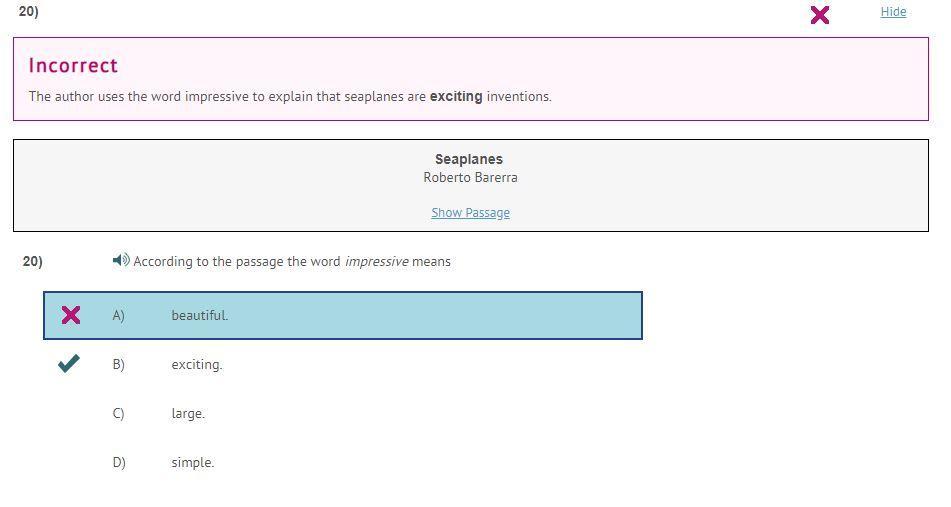Hide the feedback using the Hide link
This screenshot has height=507, width=951.
(x=893, y=12)
